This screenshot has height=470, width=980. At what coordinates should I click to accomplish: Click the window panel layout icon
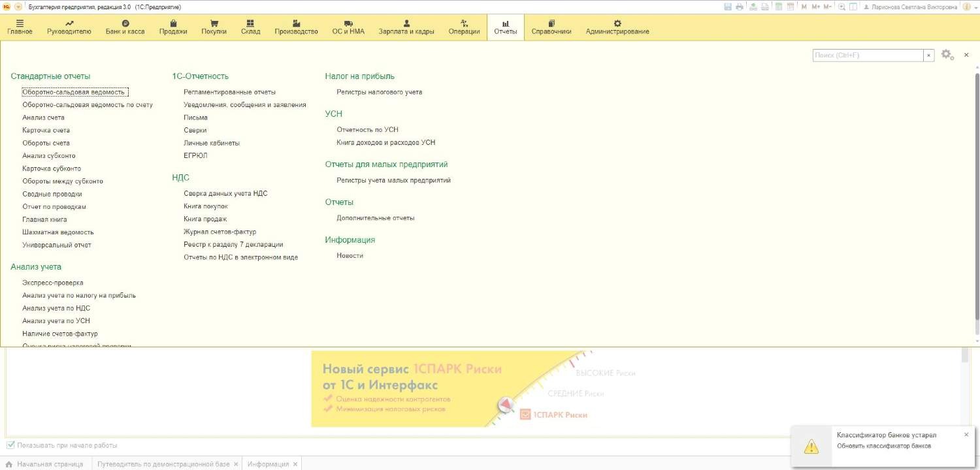[853, 7]
